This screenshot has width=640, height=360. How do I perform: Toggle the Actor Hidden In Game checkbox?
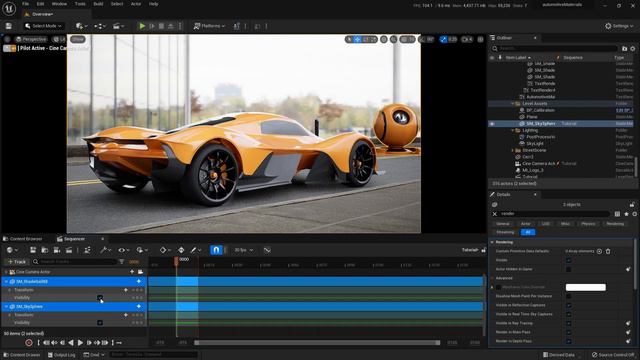point(569,269)
